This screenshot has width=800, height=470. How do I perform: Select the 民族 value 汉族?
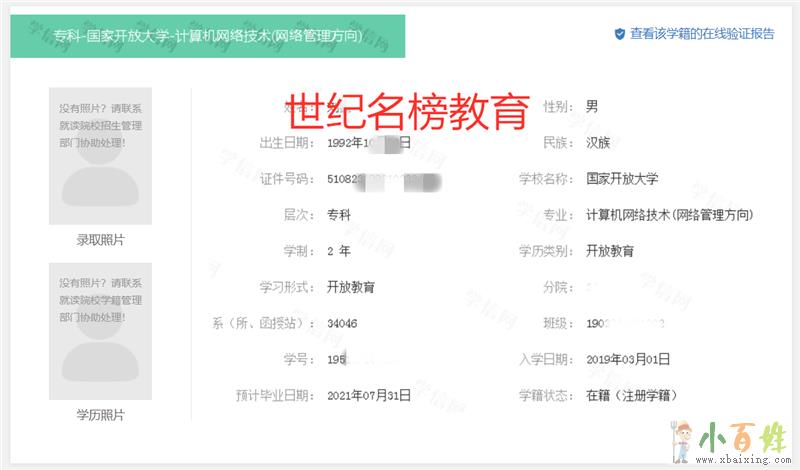(598, 142)
